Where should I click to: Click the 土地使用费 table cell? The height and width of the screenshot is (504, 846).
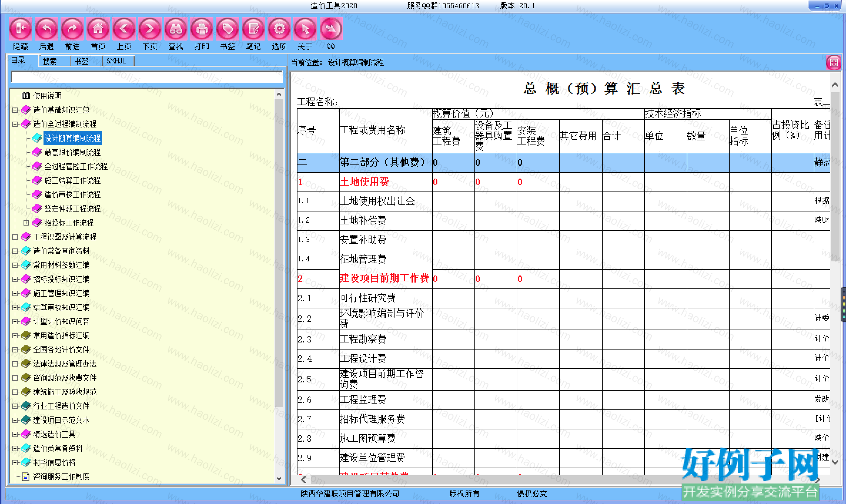(x=386, y=182)
